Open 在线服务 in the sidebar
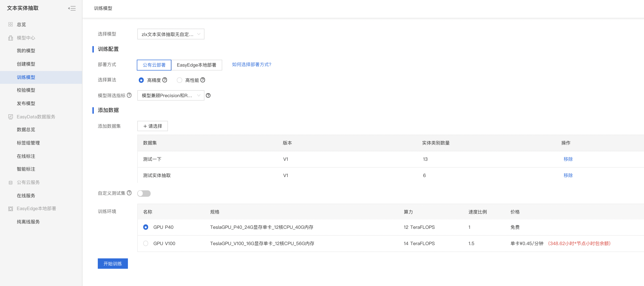The image size is (644, 286). (26, 196)
